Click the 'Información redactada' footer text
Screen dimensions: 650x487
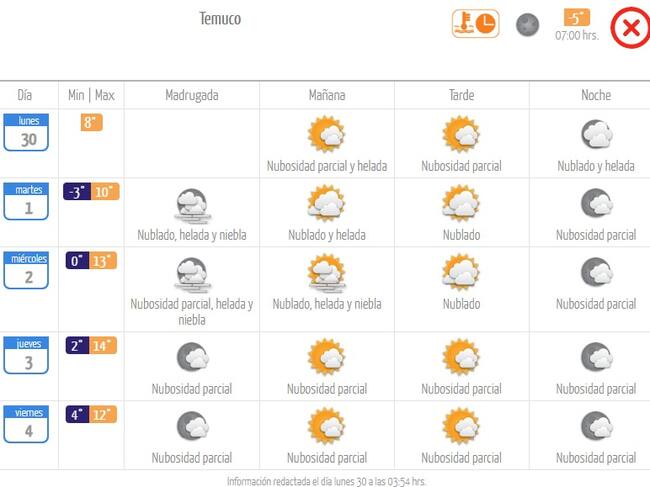pos(327,481)
